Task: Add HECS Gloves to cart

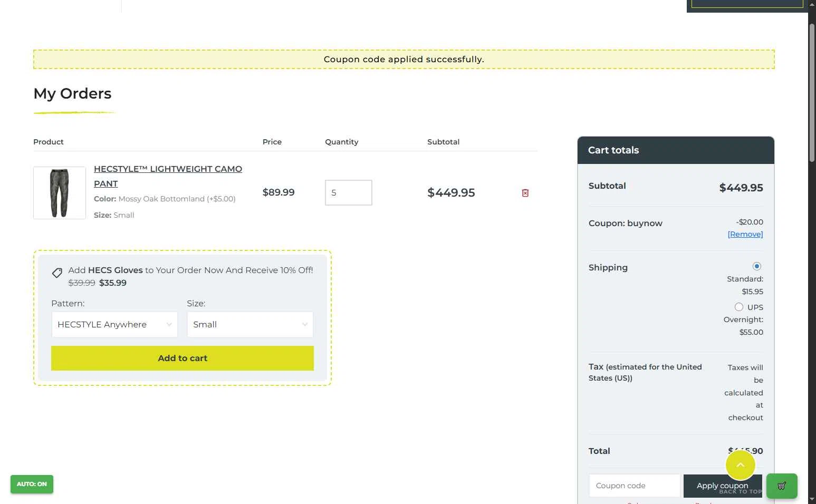Action: point(183,358)
